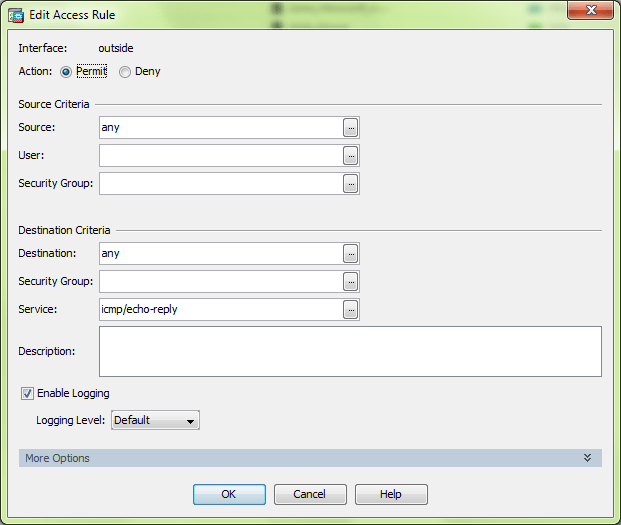Screen dimensions: 621x525
Task: Click browse button for destination Security Group
Action: [x=350, y=281]
